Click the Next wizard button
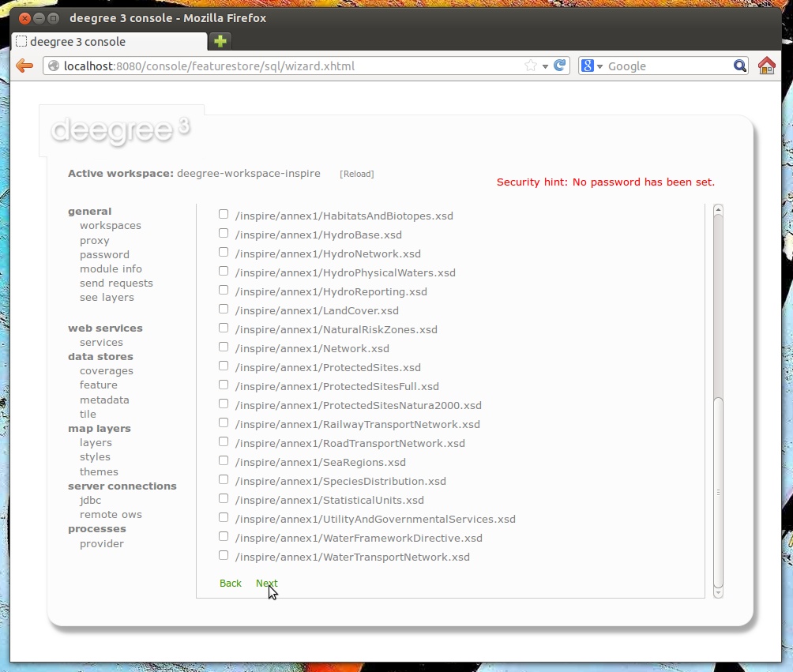The height and width of the screenshot is (672, 793). (266, 583)
